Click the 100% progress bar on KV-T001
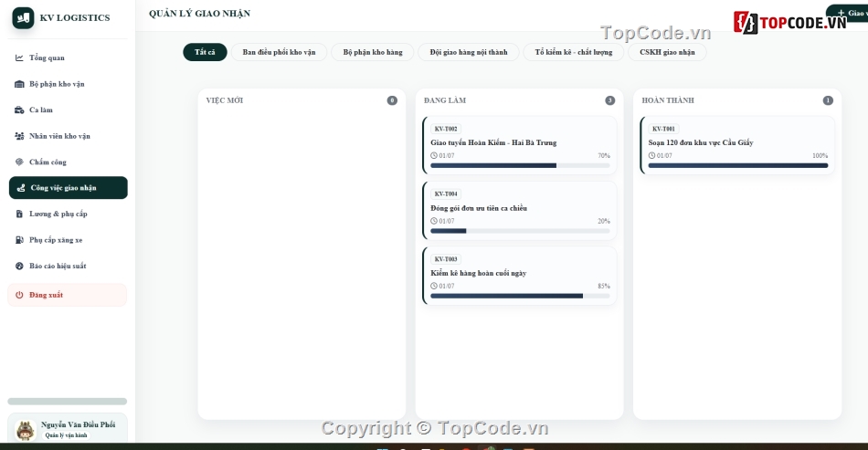 [x=738, y=165]
